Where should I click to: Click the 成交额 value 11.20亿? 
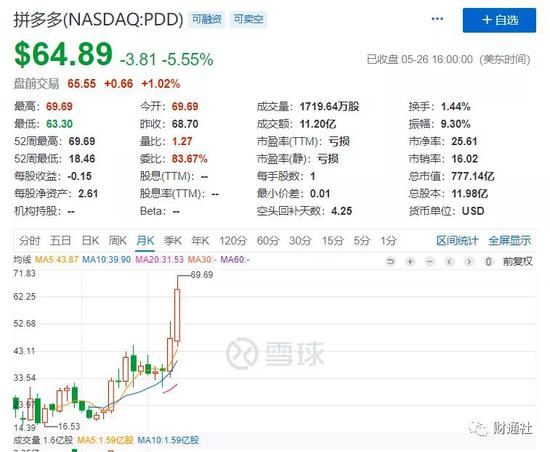click(318, 124)
